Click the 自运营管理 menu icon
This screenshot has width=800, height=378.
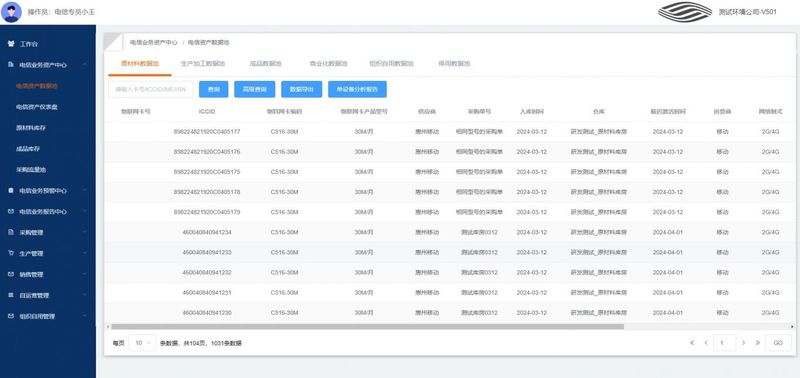click(11, 295)
